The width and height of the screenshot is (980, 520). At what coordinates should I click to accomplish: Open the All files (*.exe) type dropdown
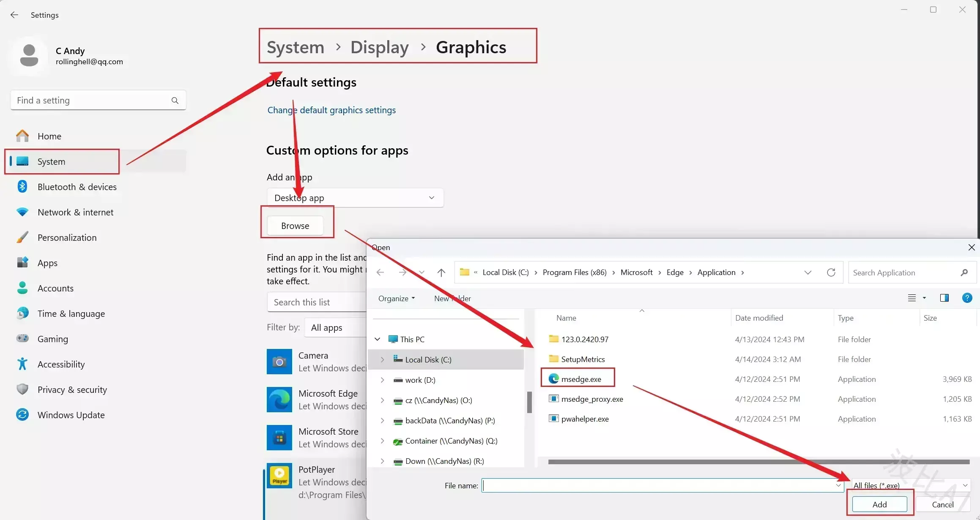coord(910,485)
